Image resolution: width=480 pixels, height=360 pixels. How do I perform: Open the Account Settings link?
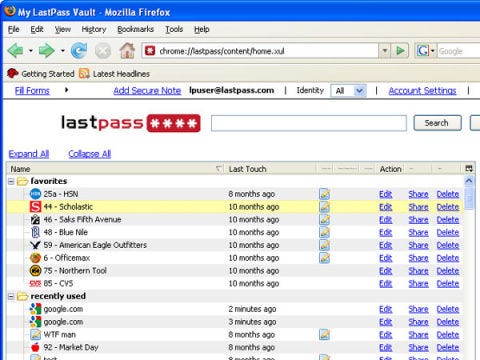click(422, 91)
